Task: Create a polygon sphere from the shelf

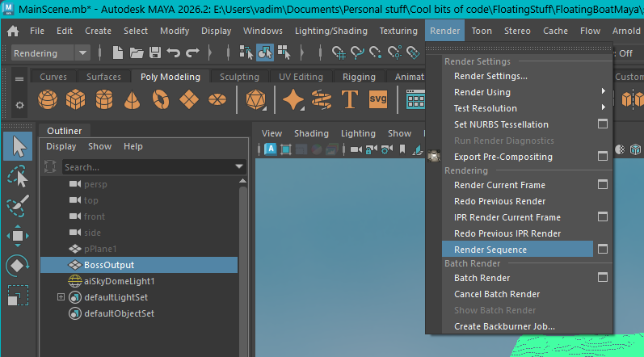Action: (48, 99)
